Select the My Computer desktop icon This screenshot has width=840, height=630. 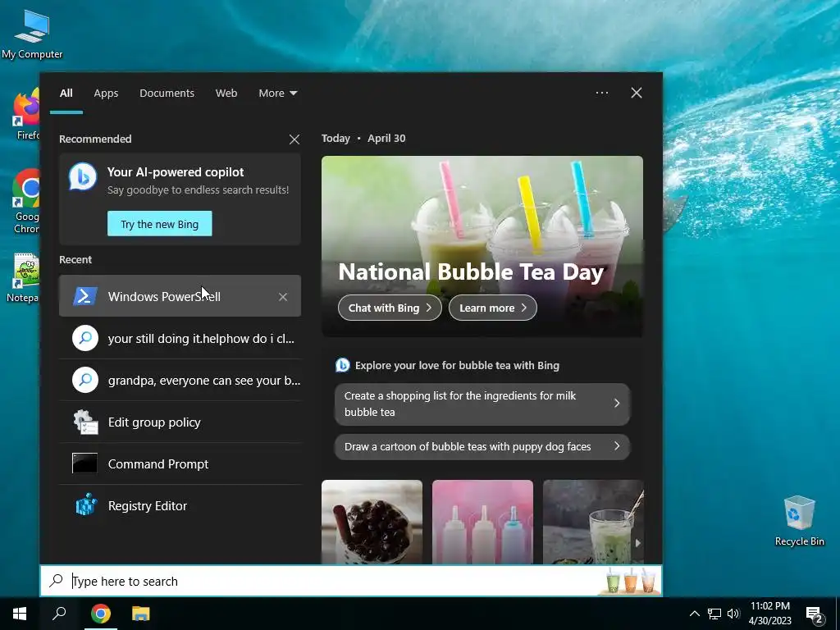[32, 34]
